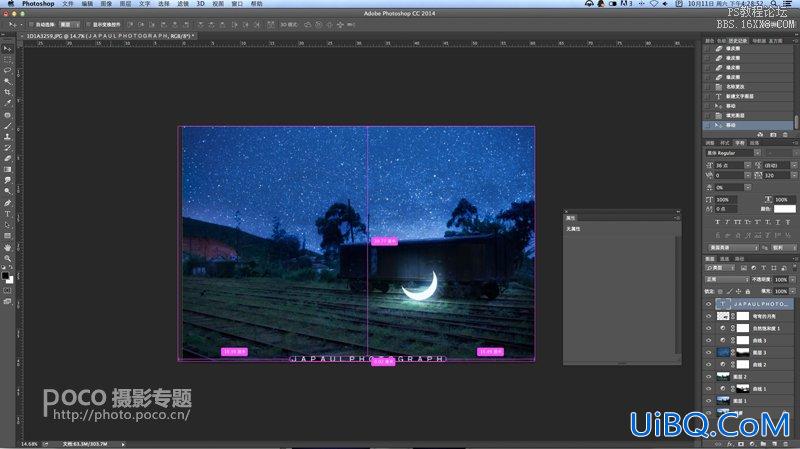Open the font size 36 点 dropdown
Screen dimensions: 800x449
tap(747, 165)
